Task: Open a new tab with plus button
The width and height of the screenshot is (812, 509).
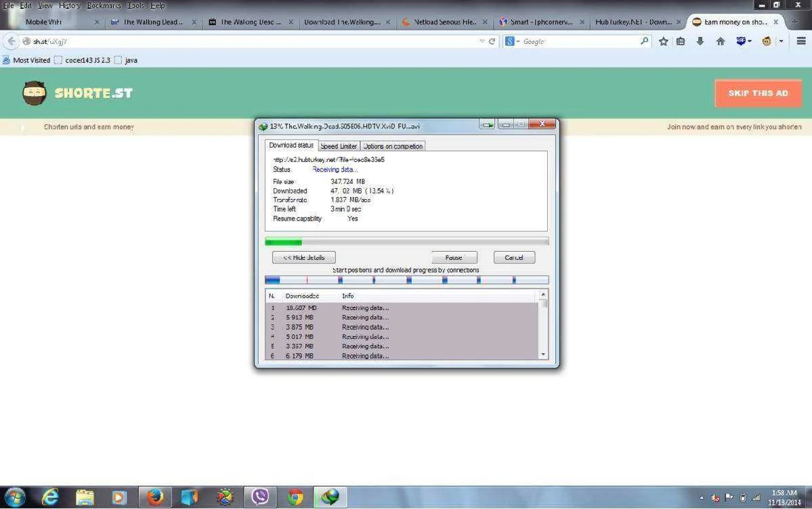Action: pyautogui.click(x=794, y=22)
